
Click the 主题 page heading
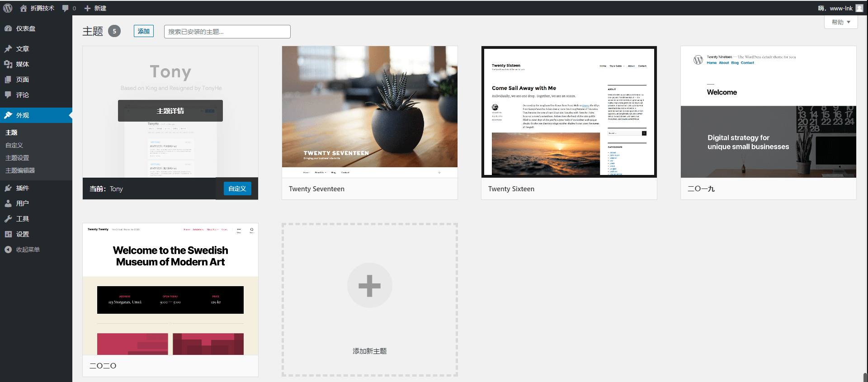coord(93,31)
